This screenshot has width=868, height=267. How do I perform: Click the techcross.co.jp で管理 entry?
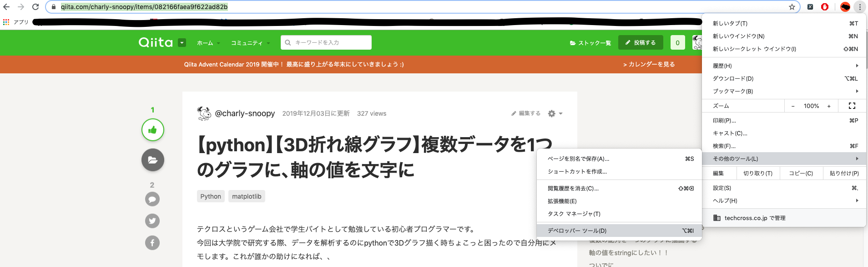[784, 218]
